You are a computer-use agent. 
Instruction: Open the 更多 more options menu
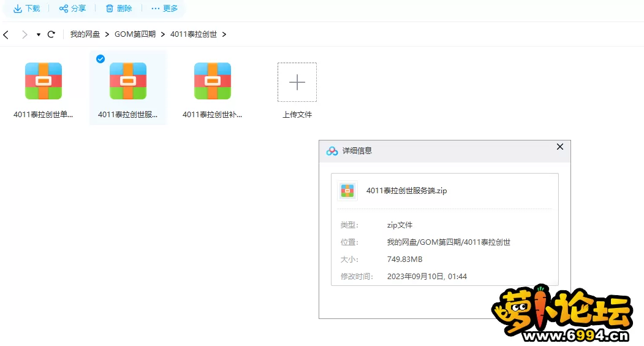pos(164,8)
